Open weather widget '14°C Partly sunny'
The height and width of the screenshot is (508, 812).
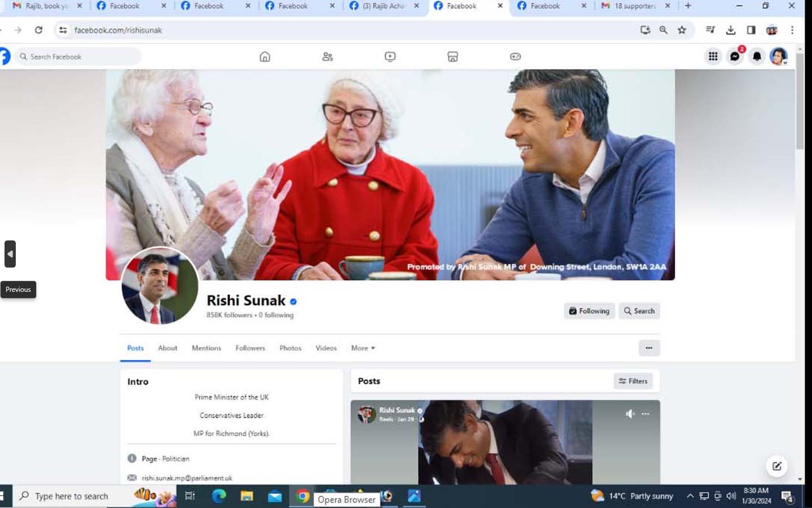point(632,496)
